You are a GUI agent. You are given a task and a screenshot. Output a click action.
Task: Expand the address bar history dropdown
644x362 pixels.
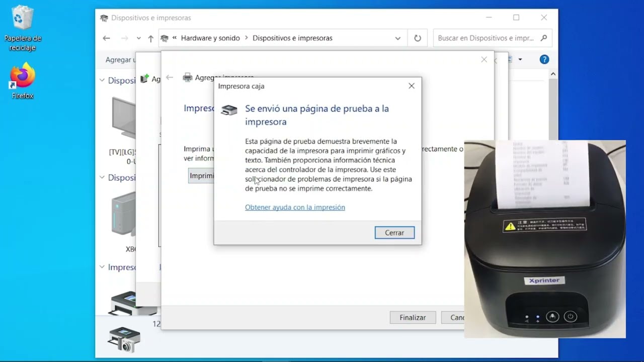coord(398,38)
